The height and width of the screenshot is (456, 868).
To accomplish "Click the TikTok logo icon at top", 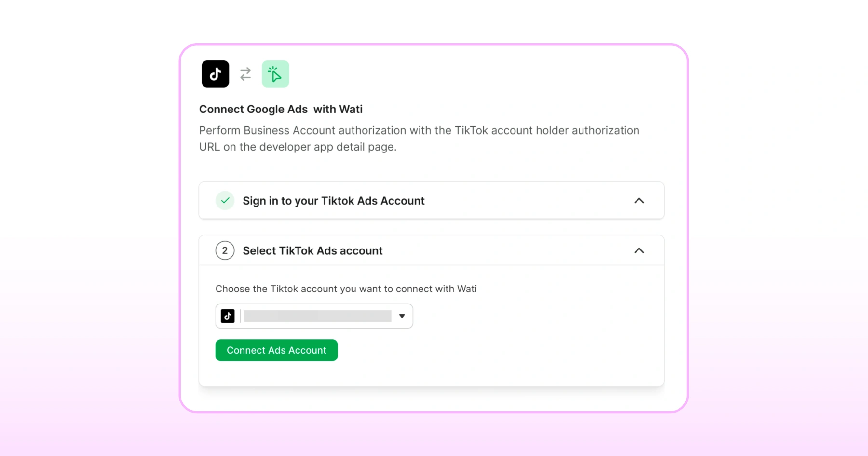I will tap(215, 74).
